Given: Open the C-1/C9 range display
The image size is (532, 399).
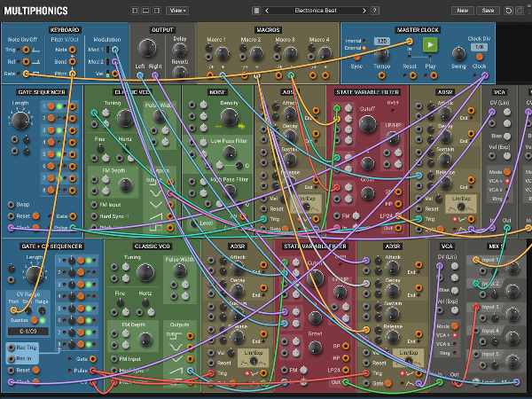Looking at the screenshot, I should tap(28, 331).
